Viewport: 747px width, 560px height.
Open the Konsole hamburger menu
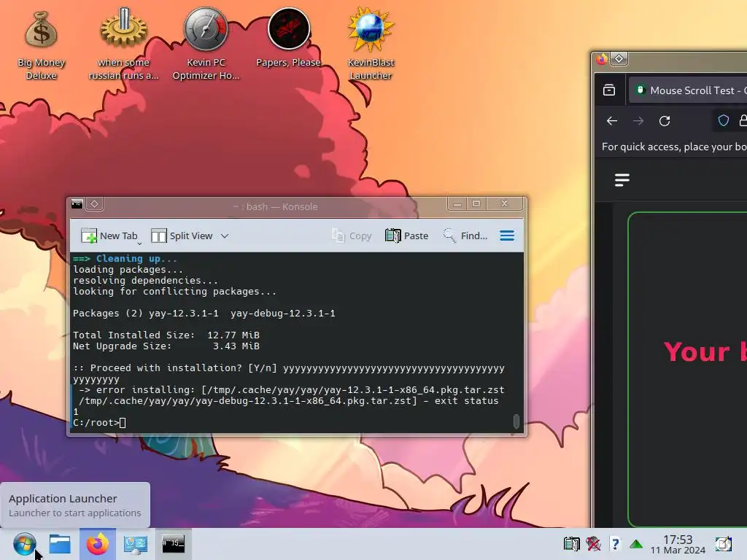(x=507, y=236)
